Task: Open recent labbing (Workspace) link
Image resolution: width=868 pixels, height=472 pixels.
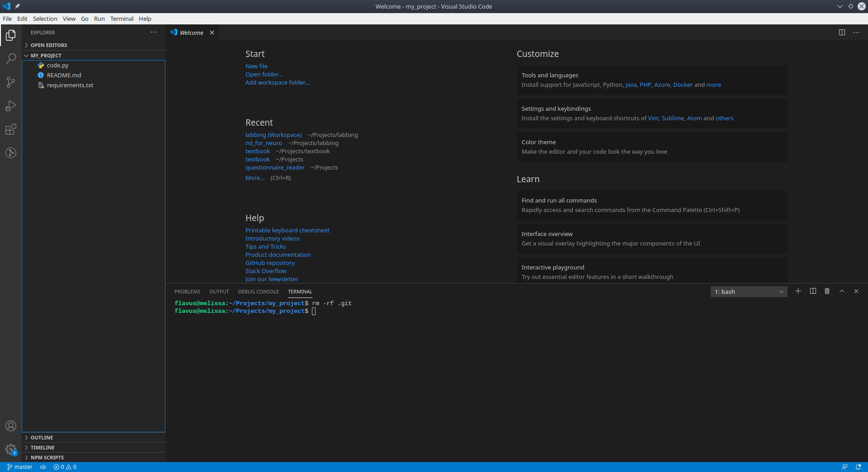Action: pos(274,135)
